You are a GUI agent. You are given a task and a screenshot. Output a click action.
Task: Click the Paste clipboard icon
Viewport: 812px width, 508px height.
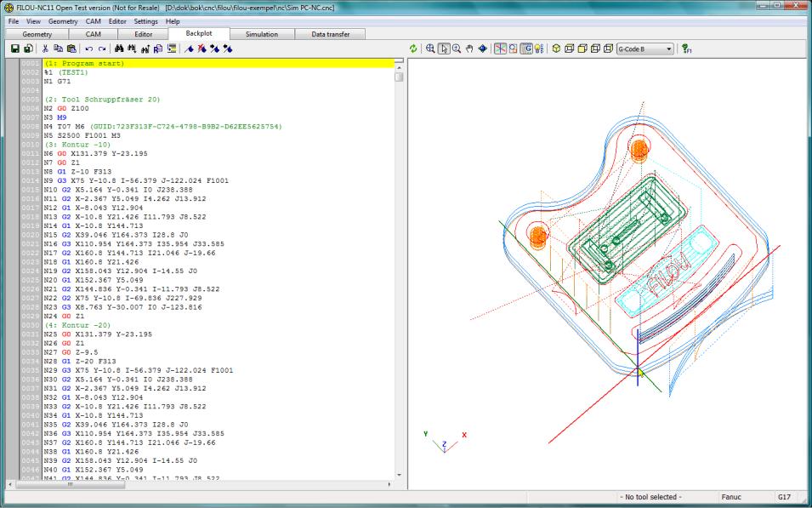click(x=72, y=49)
